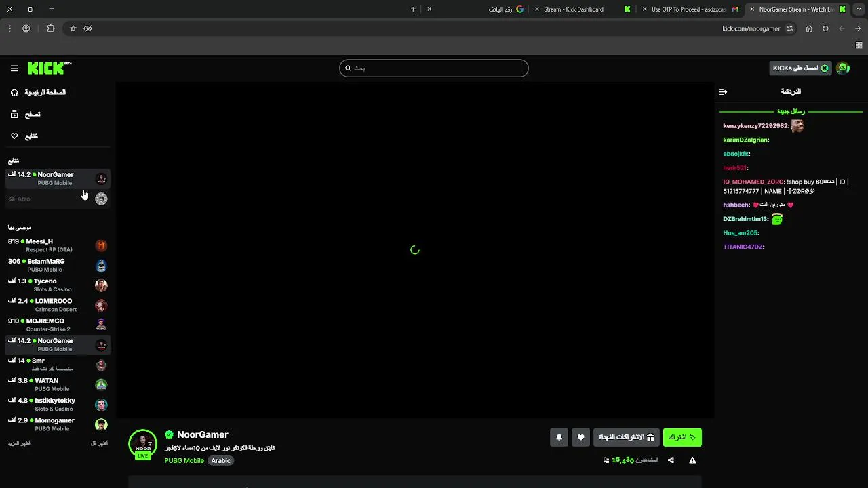Click the browser forward arrow
Screen dimensions: 868x488
858,28
